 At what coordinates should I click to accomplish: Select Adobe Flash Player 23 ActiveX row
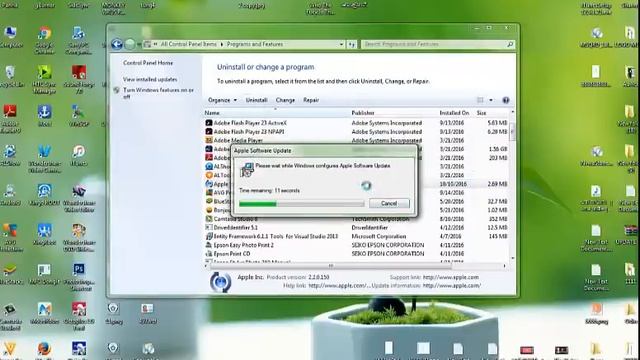pyautogui.click(x=356, y=123)
